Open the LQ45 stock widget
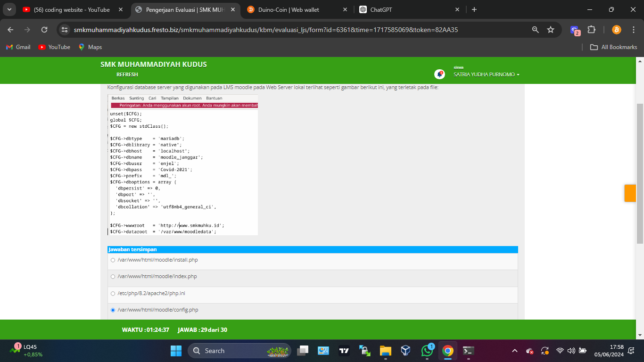Image resolution: width=644 pixels, height=362 pixels. (x=27, y=351)
